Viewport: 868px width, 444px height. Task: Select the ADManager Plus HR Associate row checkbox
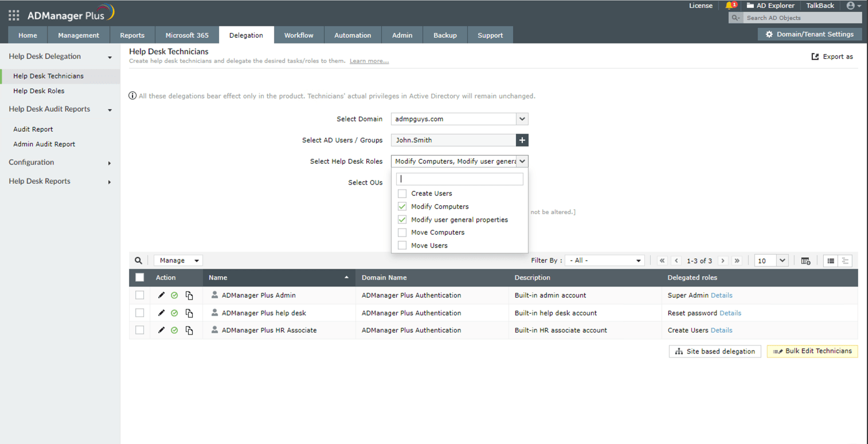click(139, 331)
